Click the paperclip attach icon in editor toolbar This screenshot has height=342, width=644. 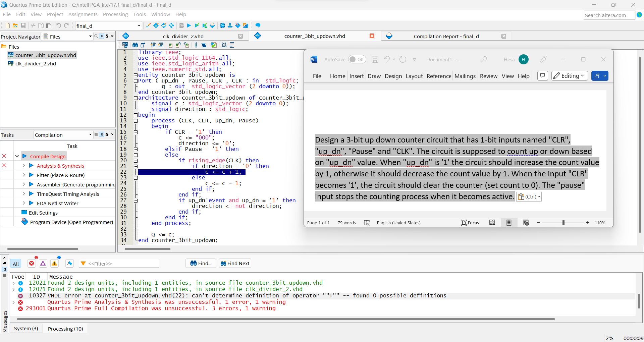coord(196,45)
